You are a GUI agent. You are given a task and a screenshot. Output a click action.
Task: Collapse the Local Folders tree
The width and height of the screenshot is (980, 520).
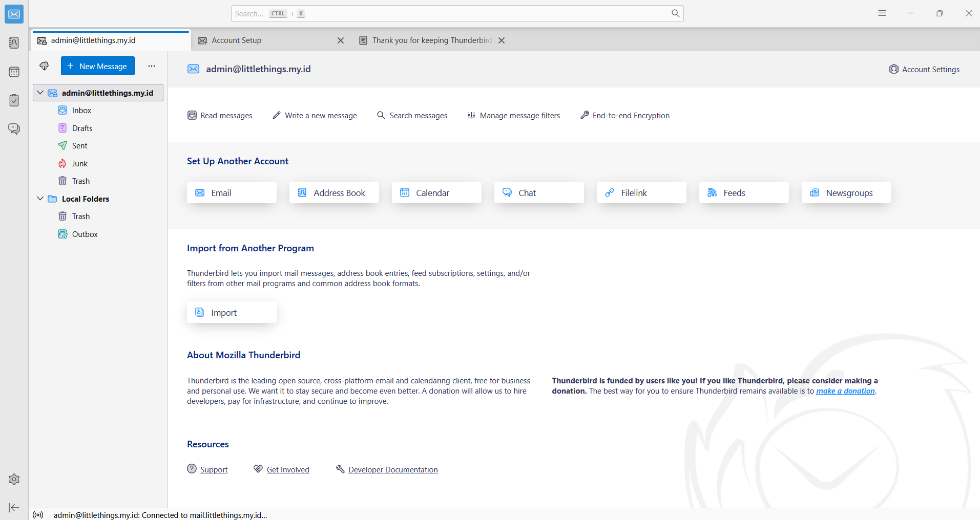pos(40,199)
